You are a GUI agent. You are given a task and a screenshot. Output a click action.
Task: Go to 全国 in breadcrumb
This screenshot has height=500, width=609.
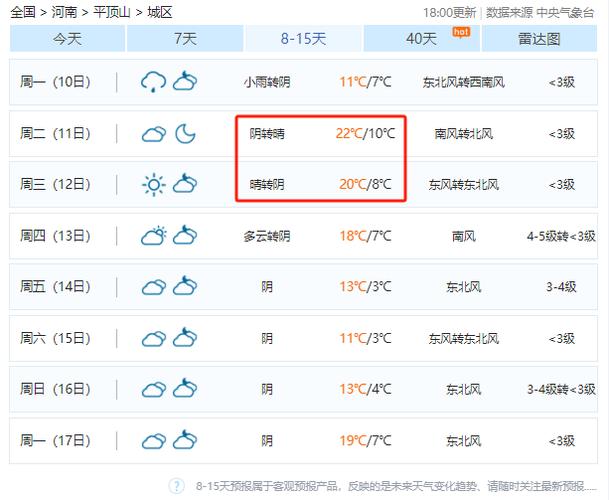[x=23, y=12]
